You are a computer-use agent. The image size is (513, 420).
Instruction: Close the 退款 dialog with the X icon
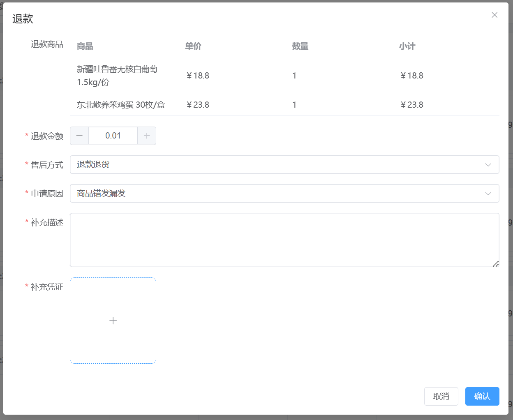point(495,15)
